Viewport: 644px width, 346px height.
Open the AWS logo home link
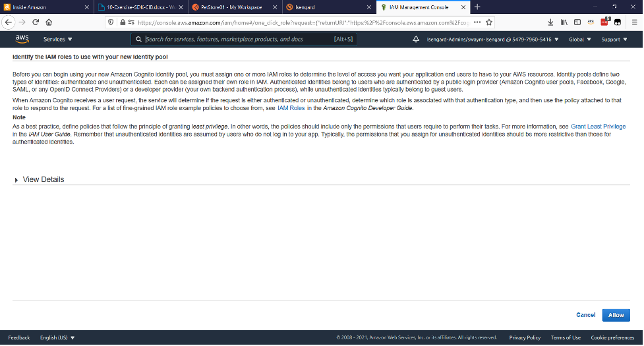pyautogui.click(x=22, y=39)
